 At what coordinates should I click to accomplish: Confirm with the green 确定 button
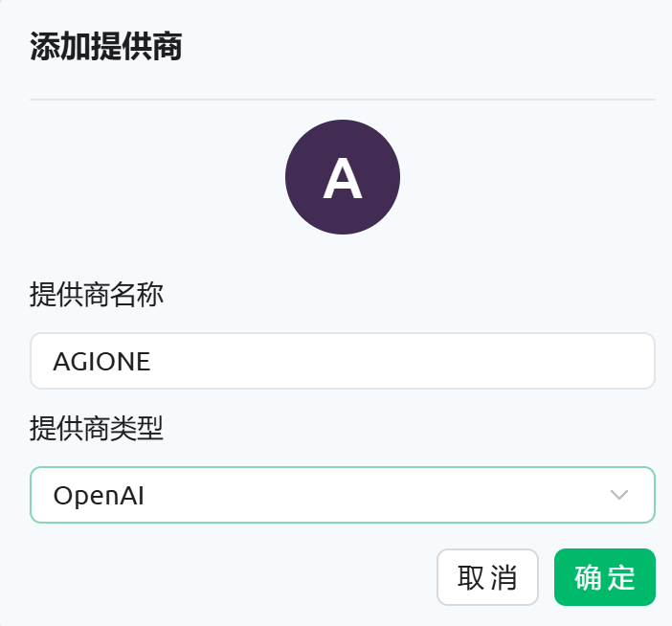point(605,577)
